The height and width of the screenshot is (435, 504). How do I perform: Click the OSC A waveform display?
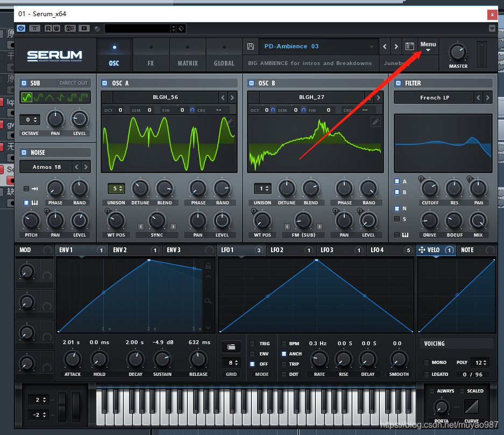pyautogui.click(x=169, y=144)
